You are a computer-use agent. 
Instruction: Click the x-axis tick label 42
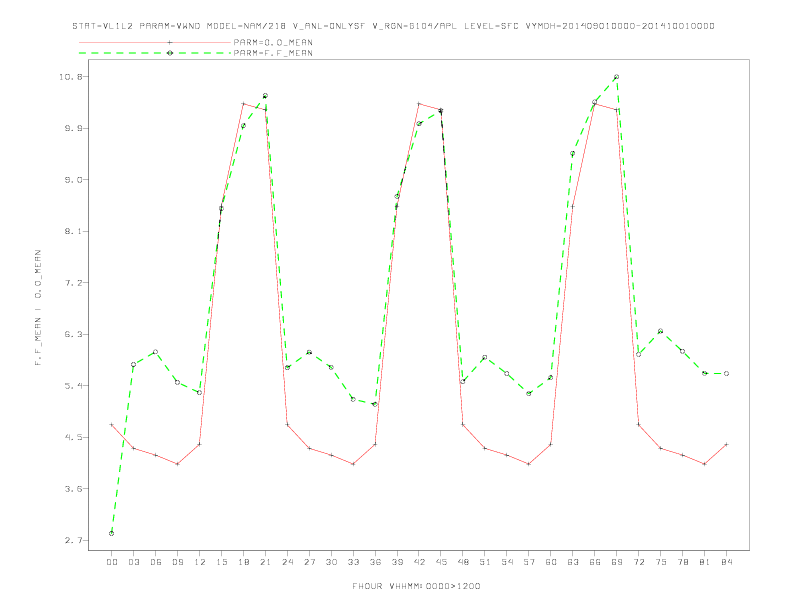[419, 562]
